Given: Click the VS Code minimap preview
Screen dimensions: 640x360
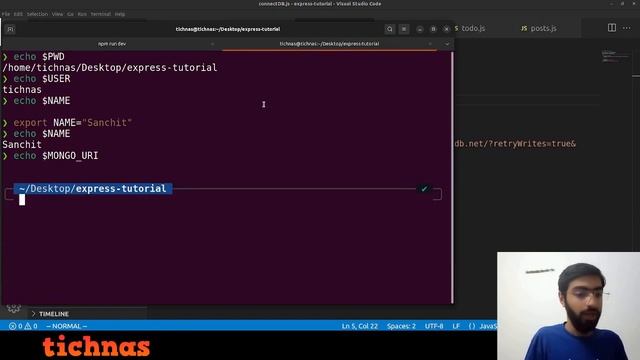Looking at the screenshot, I should pyautogui.click(x=616, y=57).
